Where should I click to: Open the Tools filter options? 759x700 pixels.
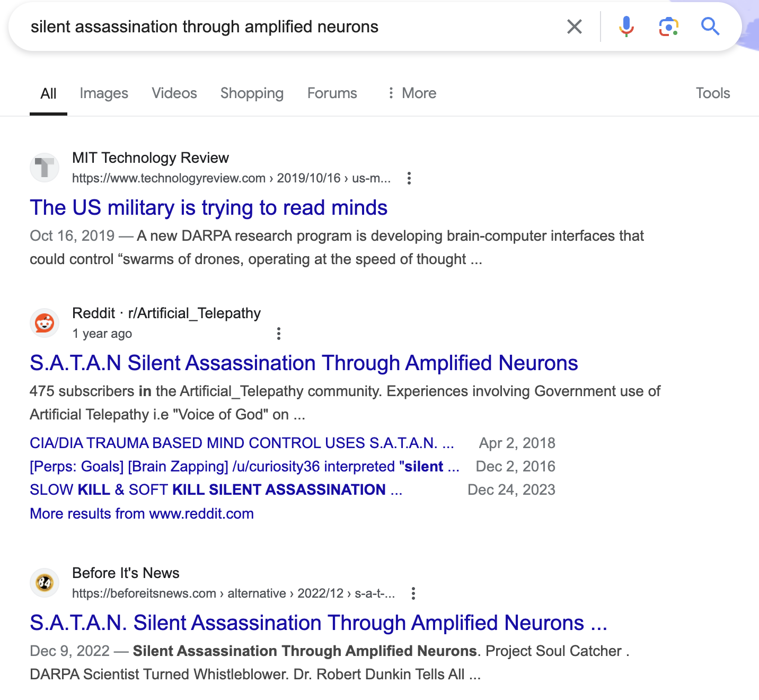point(713,93)
